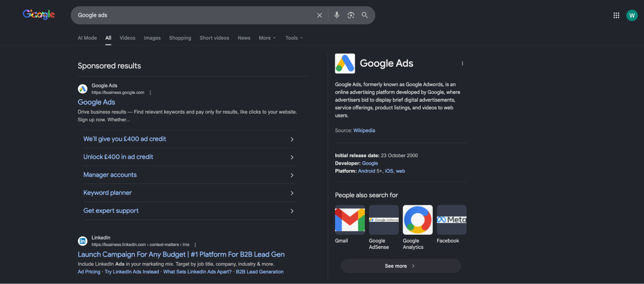Screen dimensions: 644x284
Task: Select the Google Analytics thumbnail
Action: pyautogui.click(x=418, y=220)
